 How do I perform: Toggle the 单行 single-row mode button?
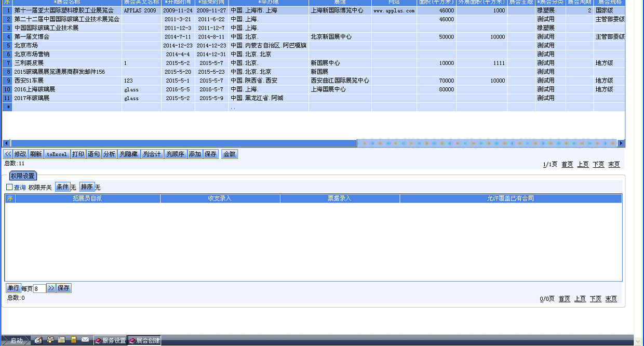pos(13,288)
